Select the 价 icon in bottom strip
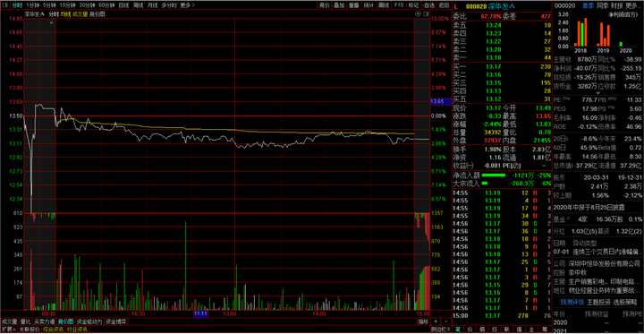This screenshot has height=334, width=644. (470, 329)
